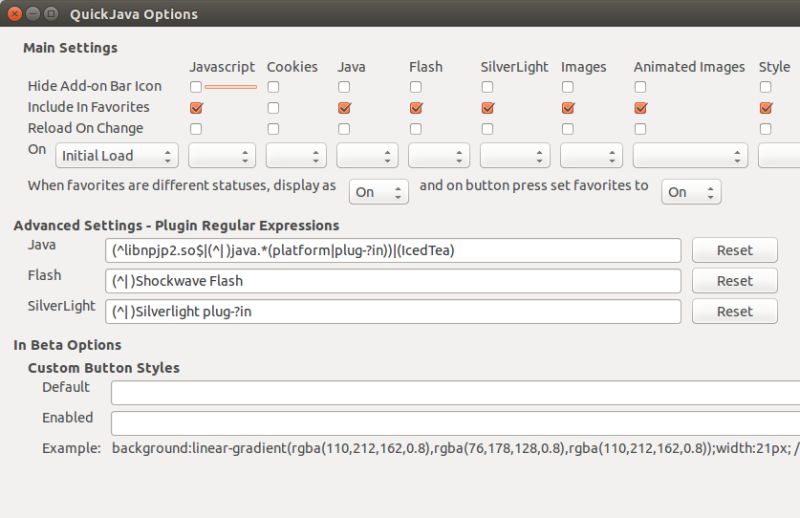The height and width of the screenshot is (518, 800).
Task: Check Hide Add-on Bar Icon for Animated Images
Action: [640, 87]
